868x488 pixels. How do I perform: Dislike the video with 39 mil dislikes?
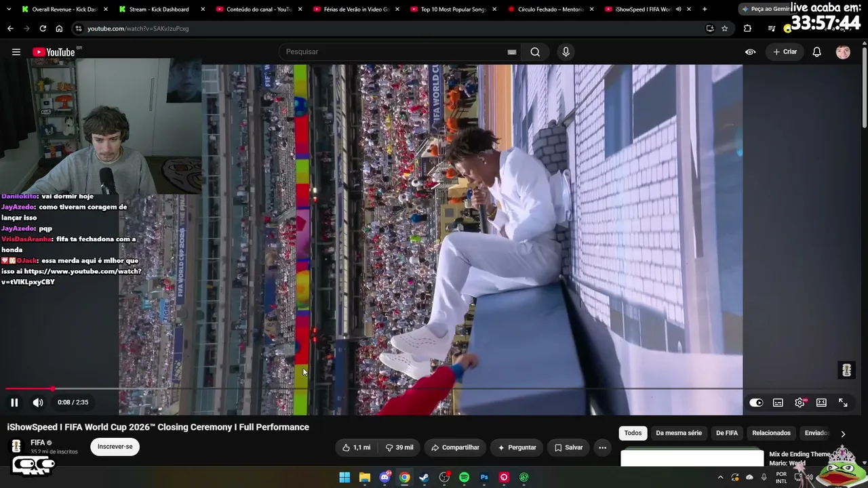pyautogui.click(x=399, y=447)
